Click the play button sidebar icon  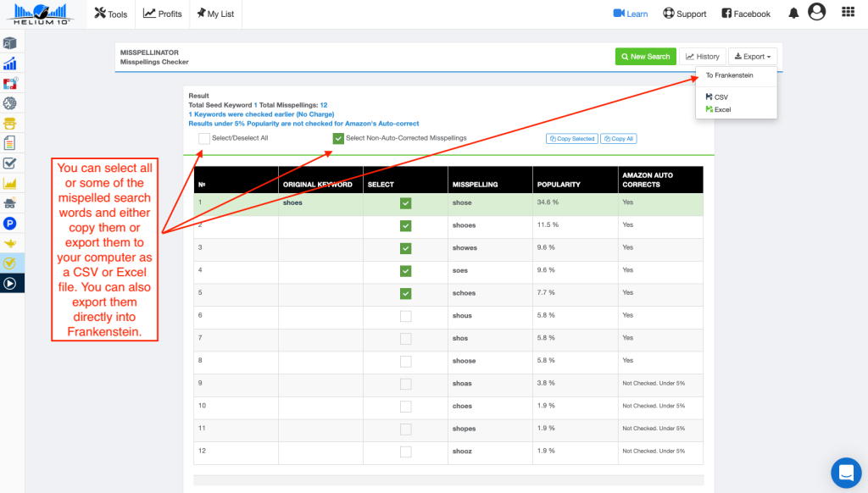pyautogui.click(x=10, y=283)
